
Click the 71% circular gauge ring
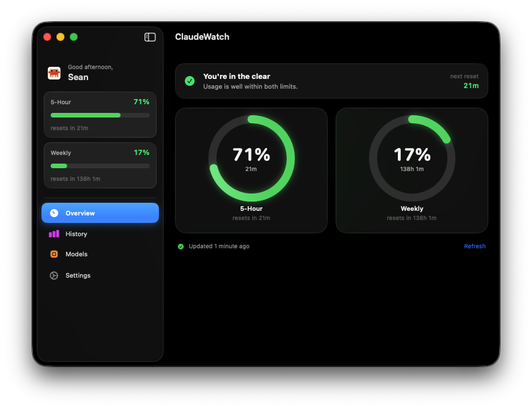[252, 158]
